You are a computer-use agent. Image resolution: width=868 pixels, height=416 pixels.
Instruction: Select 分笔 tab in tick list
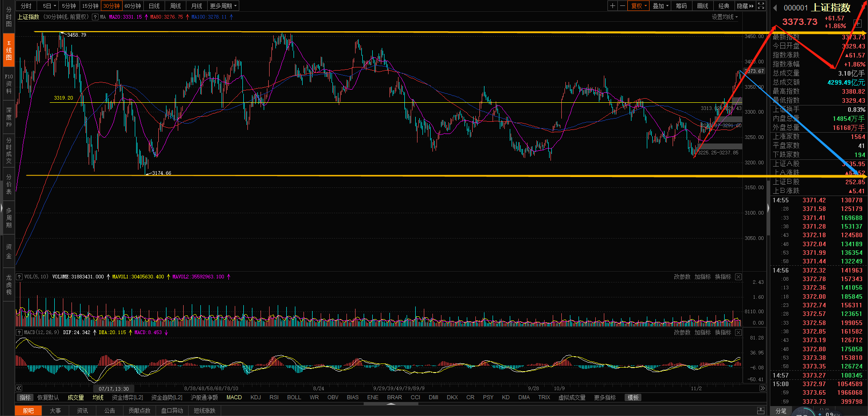point(781,411)
